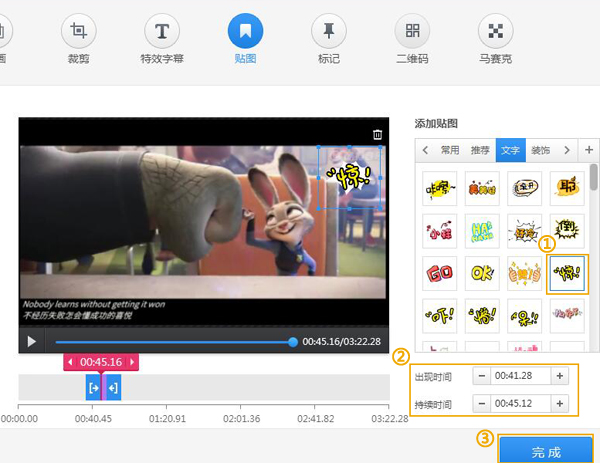The image size is (600, 463).
Task: Choose the 吓! sticker
Action: click(440, 316)
